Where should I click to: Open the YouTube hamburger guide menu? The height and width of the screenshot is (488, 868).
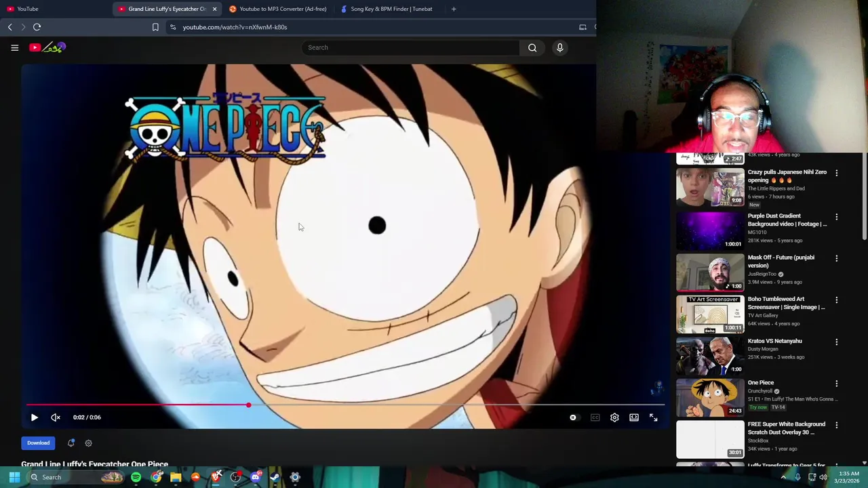(14, 47)
